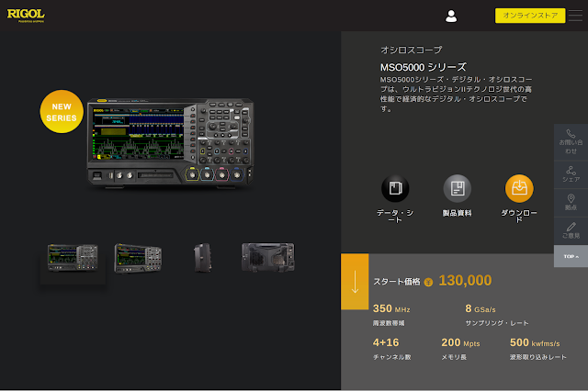Click the NEW SERIES badge

click(62, 112)
